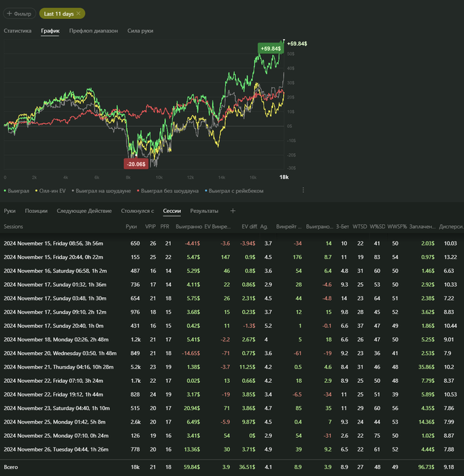Select session November 21, Thursday 04:16

[x=232, y=367]
